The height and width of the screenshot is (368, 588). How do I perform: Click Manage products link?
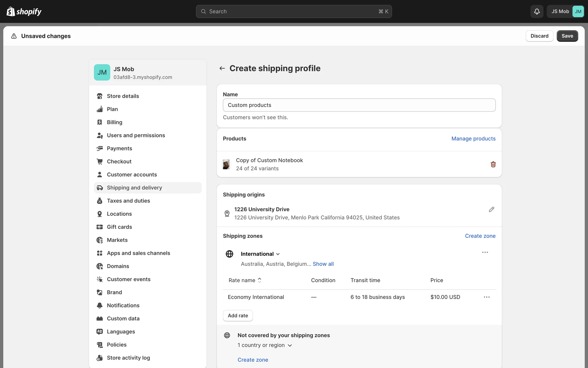point(473,139)
